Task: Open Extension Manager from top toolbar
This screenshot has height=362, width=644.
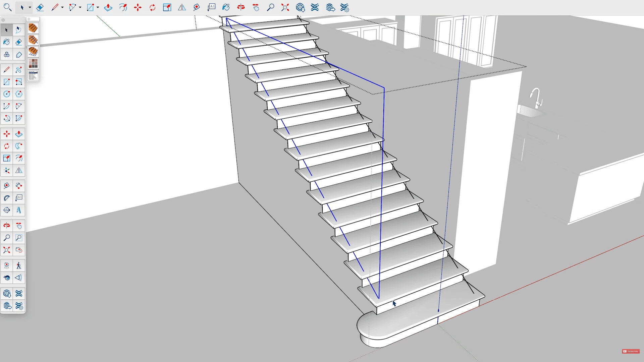Action: 345,7
